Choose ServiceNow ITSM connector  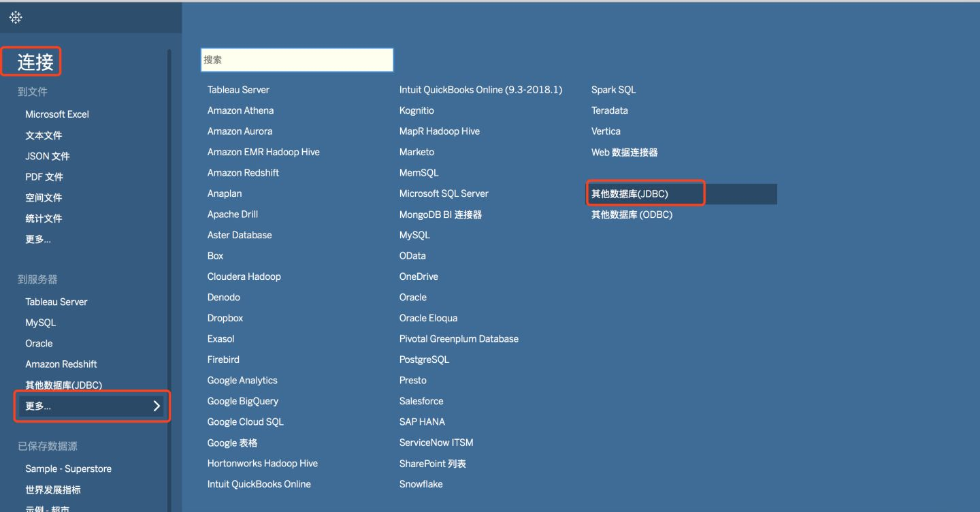436,443
